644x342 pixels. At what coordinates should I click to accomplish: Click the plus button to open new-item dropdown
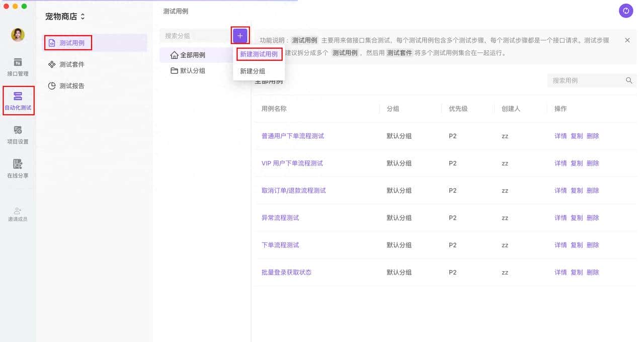tap(240, 36)
